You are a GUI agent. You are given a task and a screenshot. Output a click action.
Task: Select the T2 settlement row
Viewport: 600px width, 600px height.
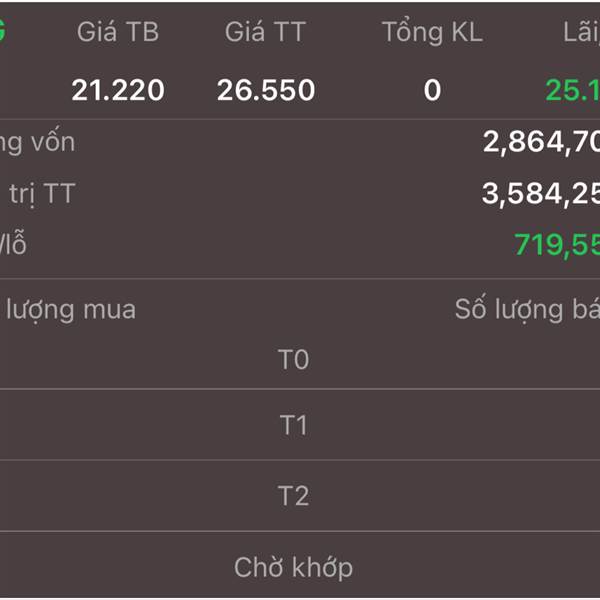tap(300, 496)
